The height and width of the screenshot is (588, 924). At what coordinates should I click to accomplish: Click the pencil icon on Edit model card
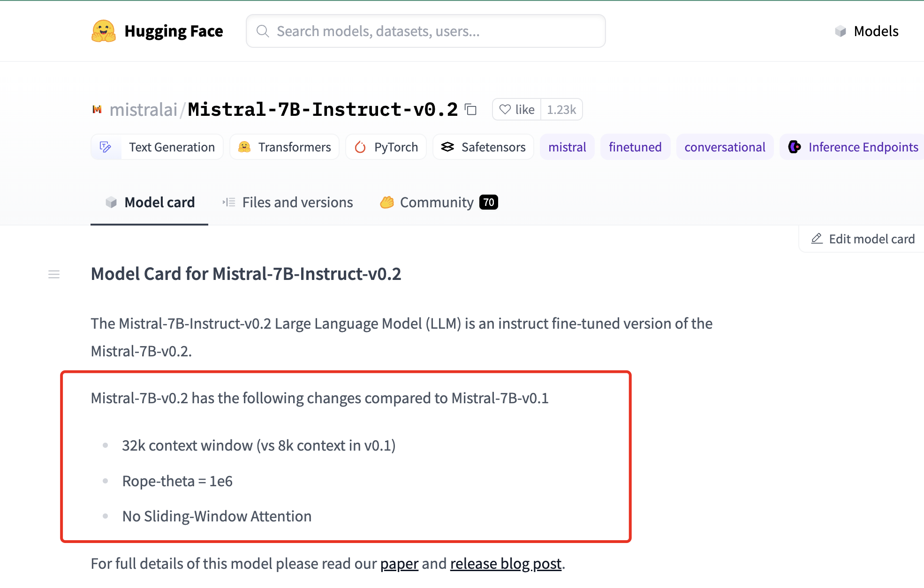coord(817,239)
